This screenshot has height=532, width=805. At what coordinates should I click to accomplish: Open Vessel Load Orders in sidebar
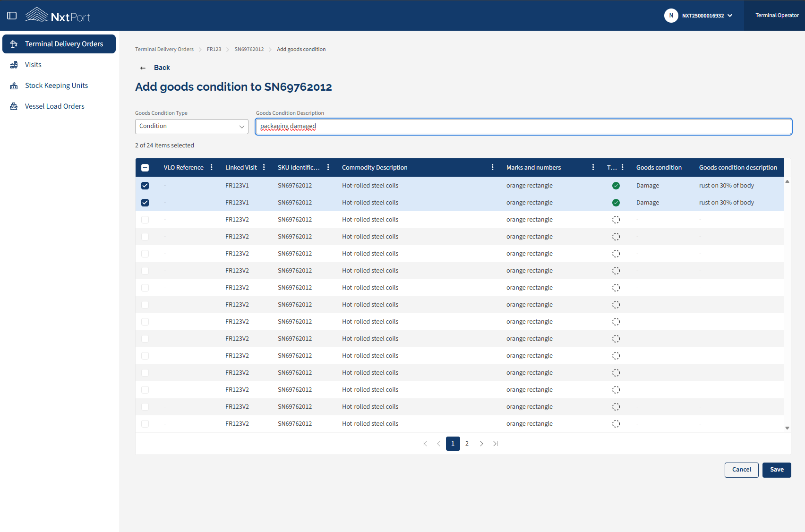tap(59, 106)
